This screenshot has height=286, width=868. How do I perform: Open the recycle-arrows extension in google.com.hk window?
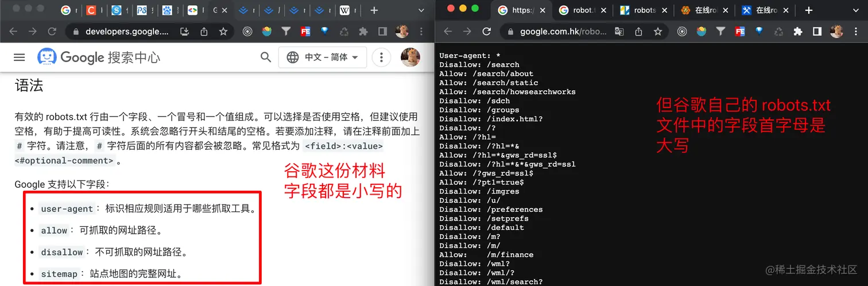(778, 32)
